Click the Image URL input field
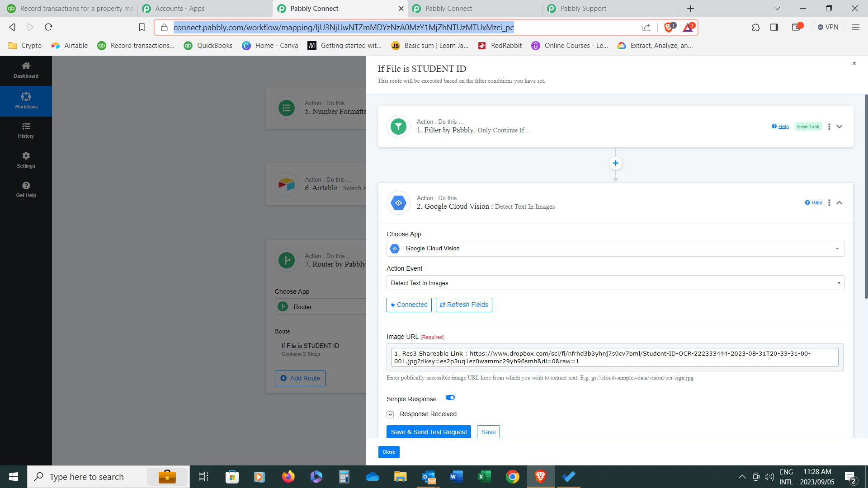The height and width of the screenshot is (488, 868). [x=615, y=357]
